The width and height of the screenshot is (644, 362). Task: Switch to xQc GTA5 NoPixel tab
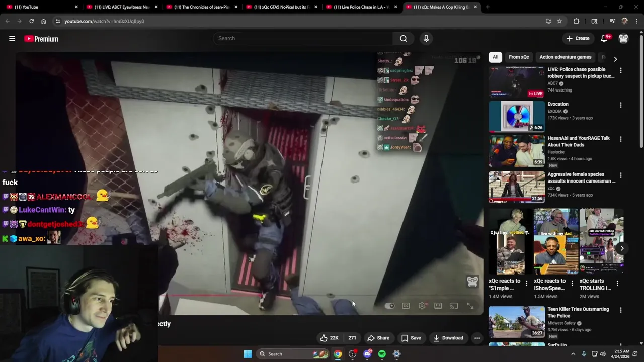pyautogui.click(x=282, y=7)
